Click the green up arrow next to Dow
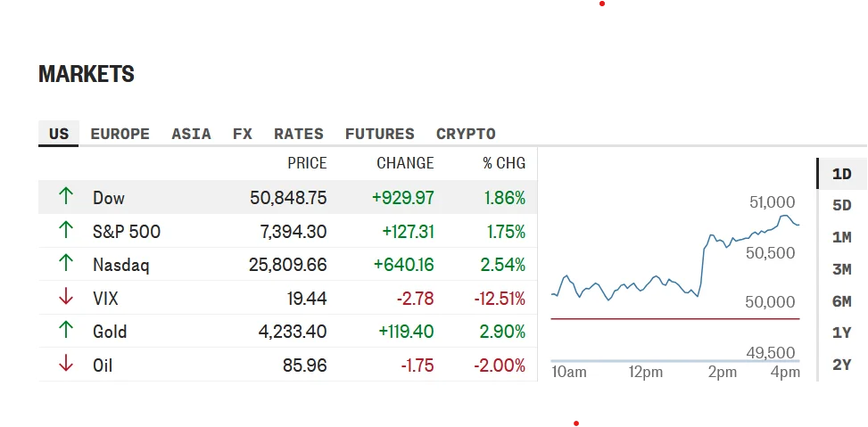 [66, 197]
